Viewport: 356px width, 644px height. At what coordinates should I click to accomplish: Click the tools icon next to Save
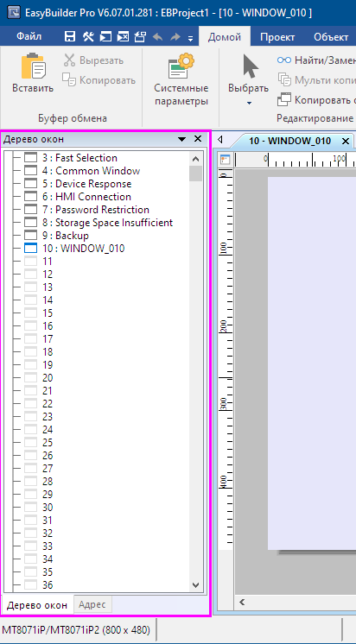point(88,37)
